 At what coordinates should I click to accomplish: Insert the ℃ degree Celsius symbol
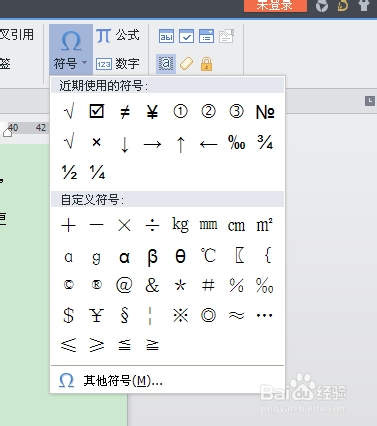pos(208,256)
